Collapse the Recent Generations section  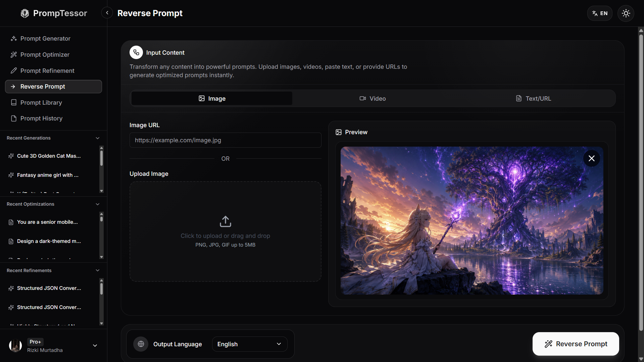click(x=98, y=138)
